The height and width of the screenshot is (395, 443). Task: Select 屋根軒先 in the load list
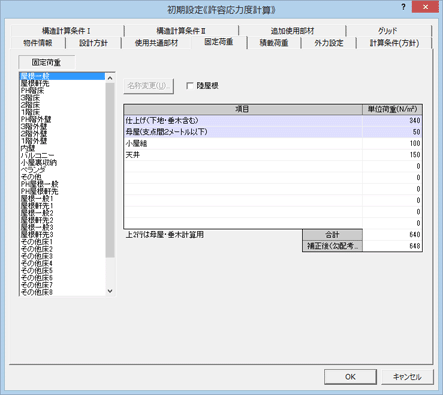(x=35, y=83)
